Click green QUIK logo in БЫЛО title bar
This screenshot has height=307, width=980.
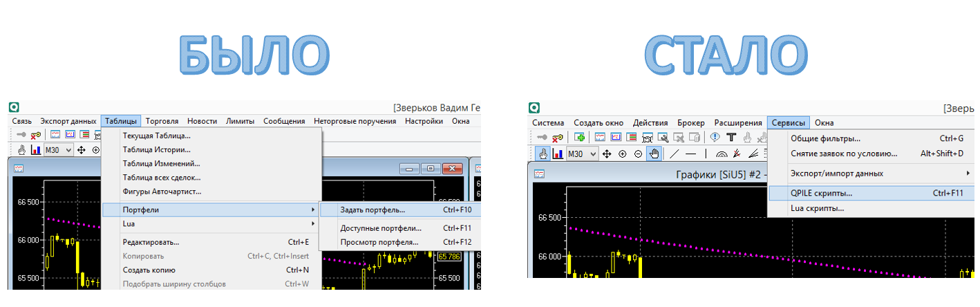coord(14,106)
